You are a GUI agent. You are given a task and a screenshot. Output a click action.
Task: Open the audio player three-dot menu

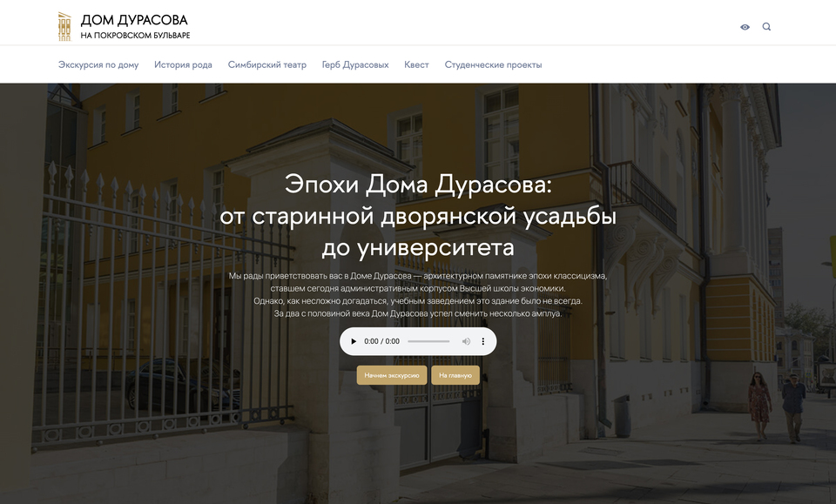[483, 341]
